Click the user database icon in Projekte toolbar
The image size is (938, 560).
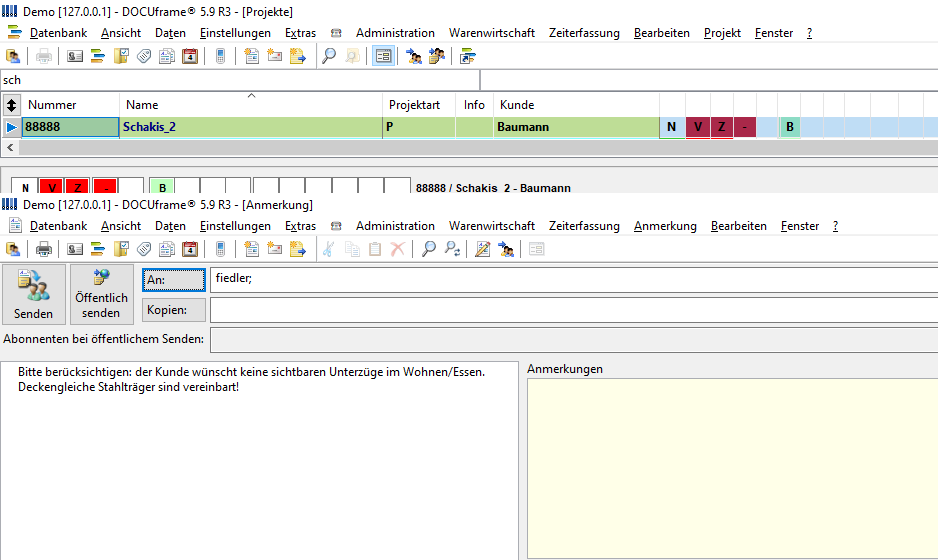point(13,57)
